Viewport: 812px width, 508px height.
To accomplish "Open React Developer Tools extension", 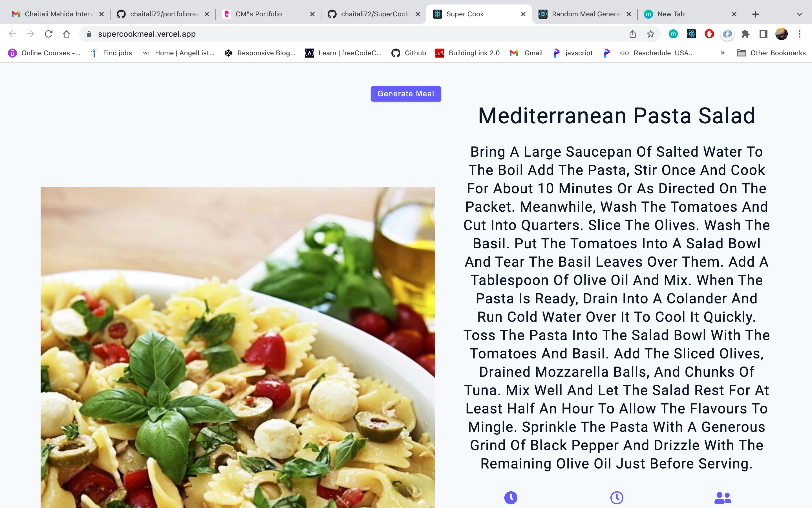I will (x=691, y=34).
